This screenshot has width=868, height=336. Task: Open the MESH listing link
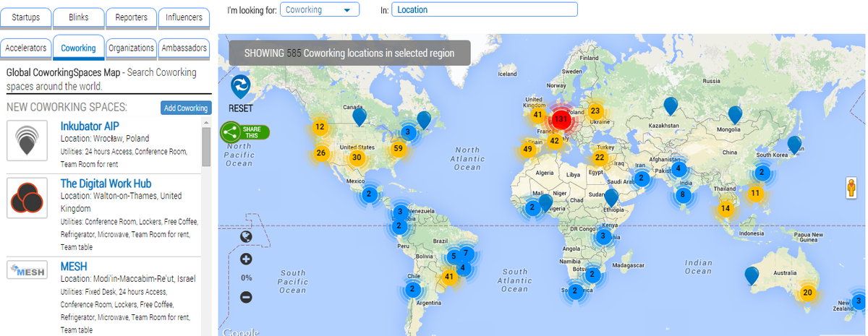(74, 266)
